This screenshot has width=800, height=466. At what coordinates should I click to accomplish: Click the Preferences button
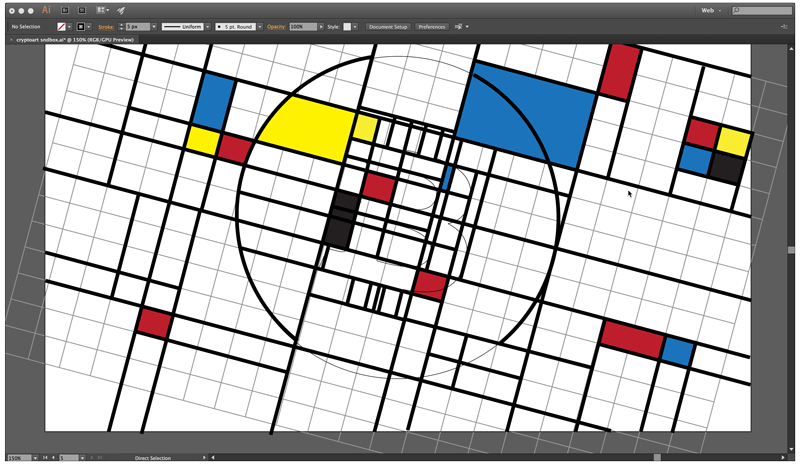(432, 27)
